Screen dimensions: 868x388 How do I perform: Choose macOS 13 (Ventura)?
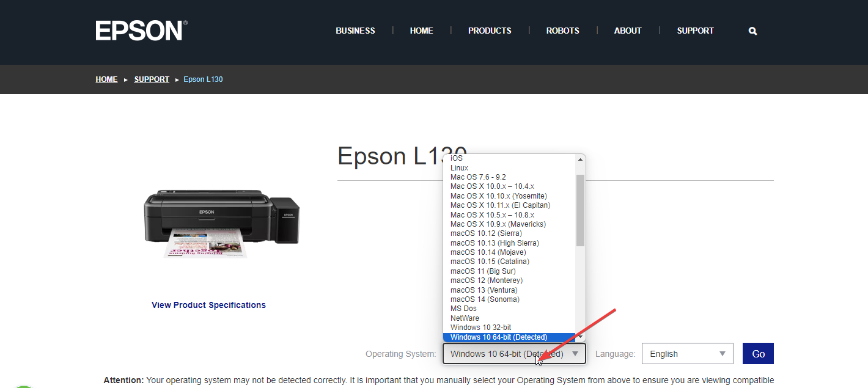510,290
